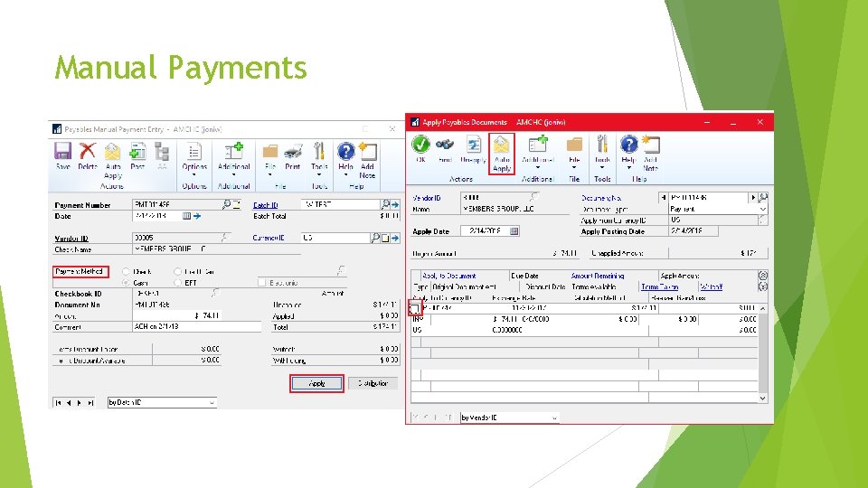Click the next document arrow beside Document No.
The width and height of the screenshot is (868, 488).
tap(753, 198)
